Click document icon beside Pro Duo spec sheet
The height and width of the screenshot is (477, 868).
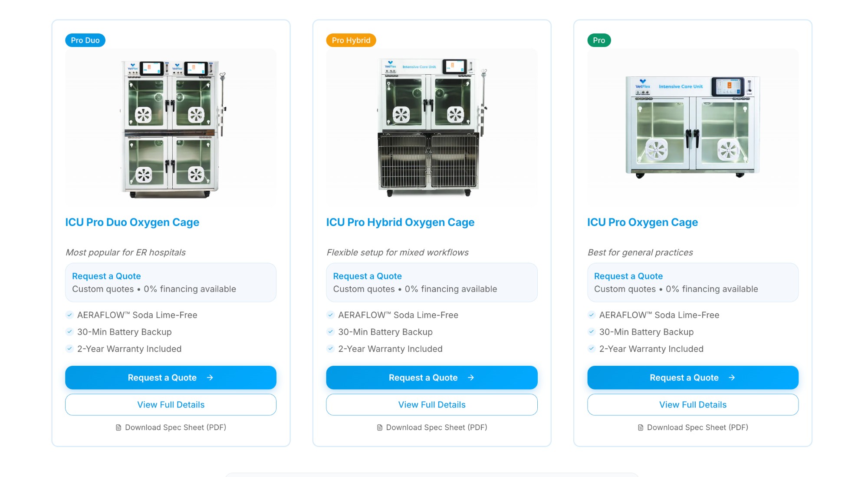click(x=118, y=428)
